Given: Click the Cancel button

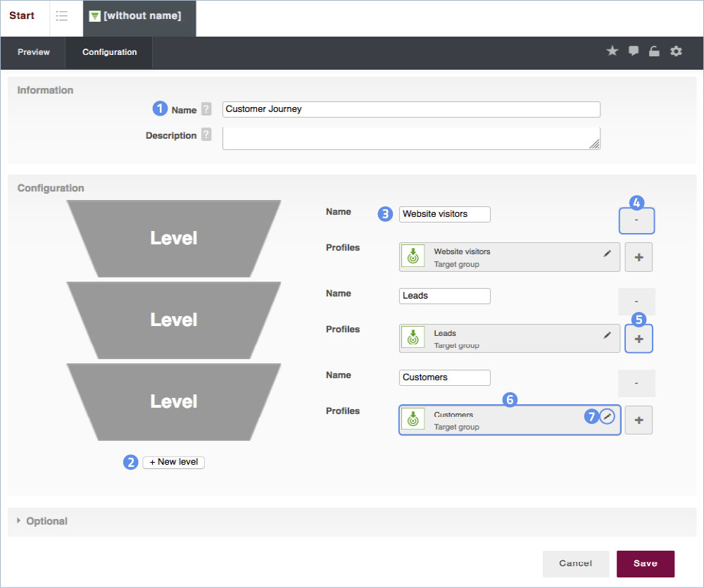Looking at the screenshot, I should pyautogui.click(x=575, y=563).
